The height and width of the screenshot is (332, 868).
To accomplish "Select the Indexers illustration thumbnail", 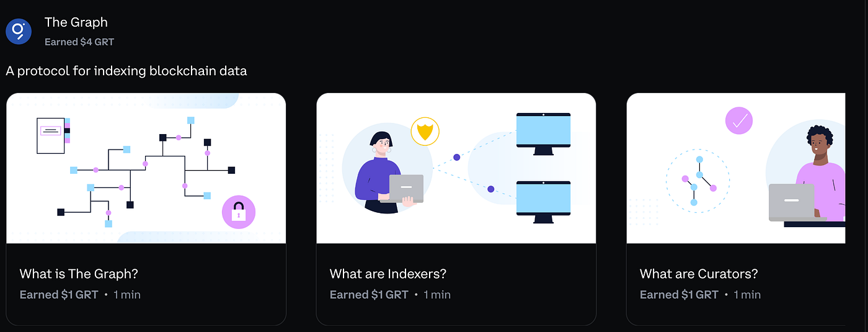I will pos(456,168).
